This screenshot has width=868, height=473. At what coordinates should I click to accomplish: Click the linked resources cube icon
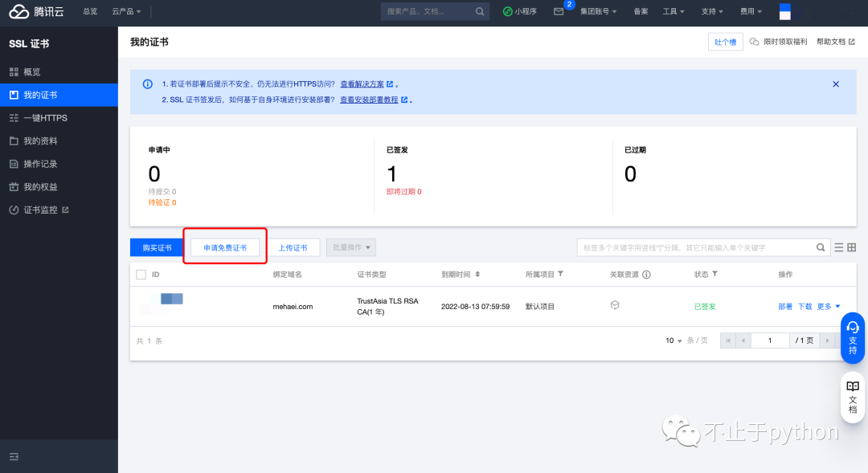(x=615, y=306)
